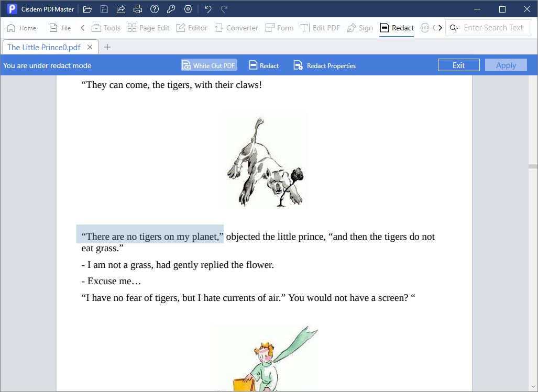Click the print icon
538x392 pixels.
click(x=138, y=9)
